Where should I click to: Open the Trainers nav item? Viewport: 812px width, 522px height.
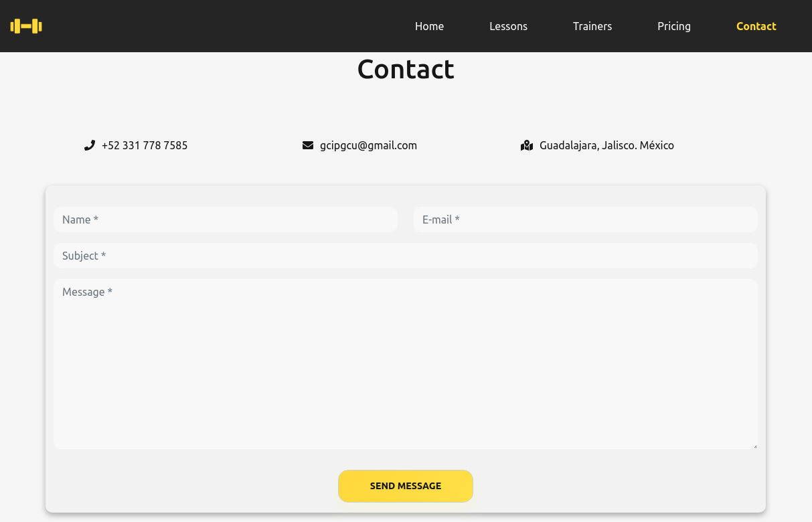click(592, 26)
